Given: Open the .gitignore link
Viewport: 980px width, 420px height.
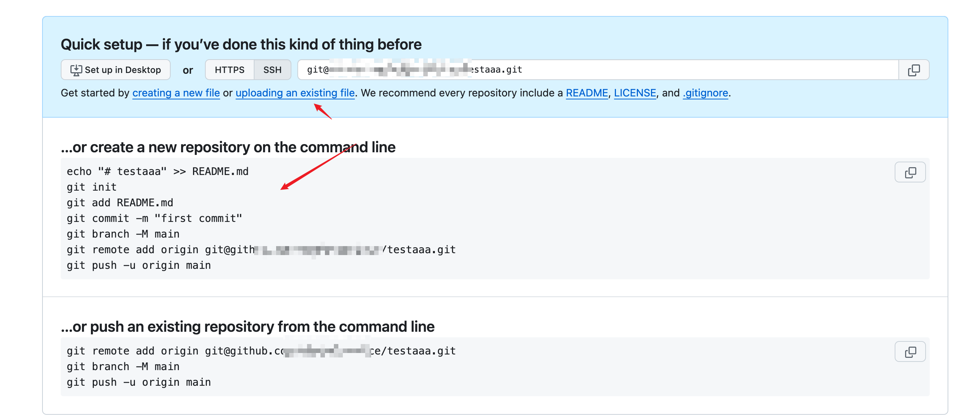Looking at the screenshot, I should pos(705,93).
